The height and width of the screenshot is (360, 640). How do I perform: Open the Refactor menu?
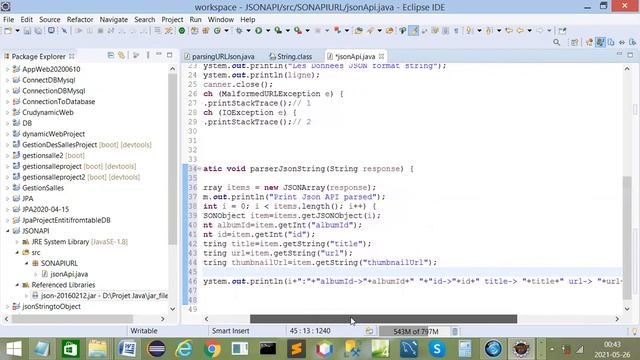tap(80, 20)
